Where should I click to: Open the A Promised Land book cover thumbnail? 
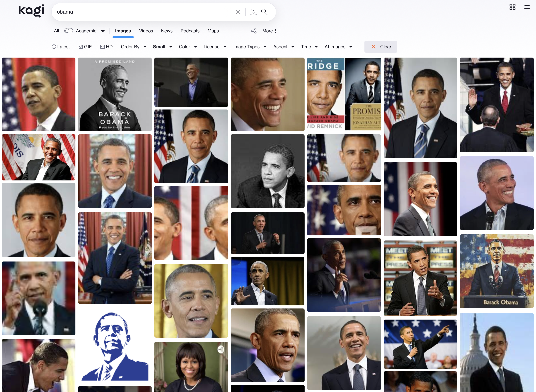115,94
